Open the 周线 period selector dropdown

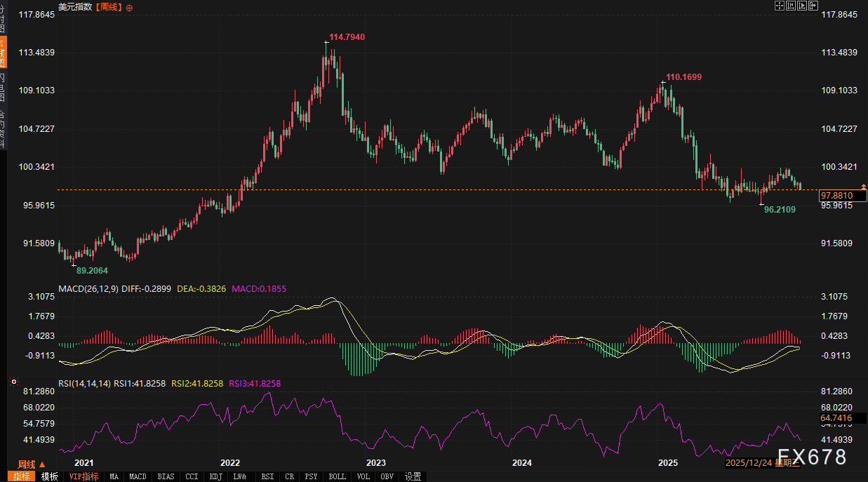[x=31, y=464]
